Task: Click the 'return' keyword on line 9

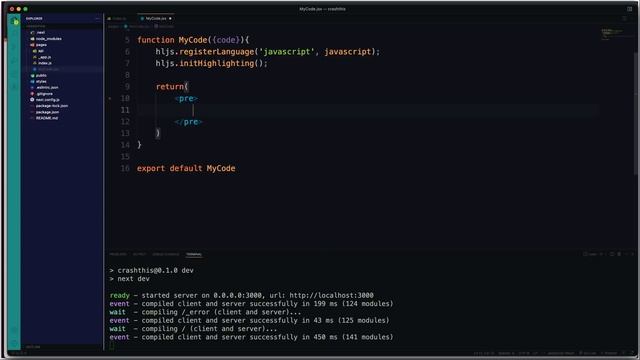Action: click(x=169, y=87)
